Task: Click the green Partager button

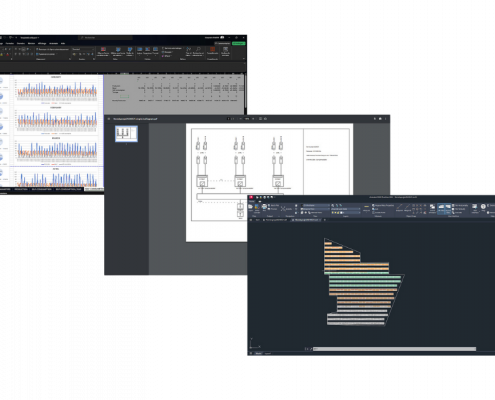Action: 239,43
